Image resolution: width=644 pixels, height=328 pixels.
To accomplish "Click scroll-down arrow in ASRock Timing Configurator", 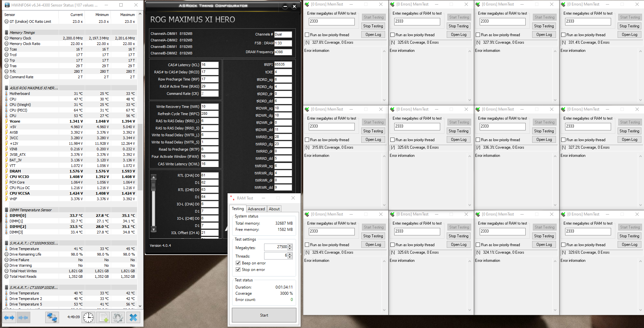I will [154, 230].
